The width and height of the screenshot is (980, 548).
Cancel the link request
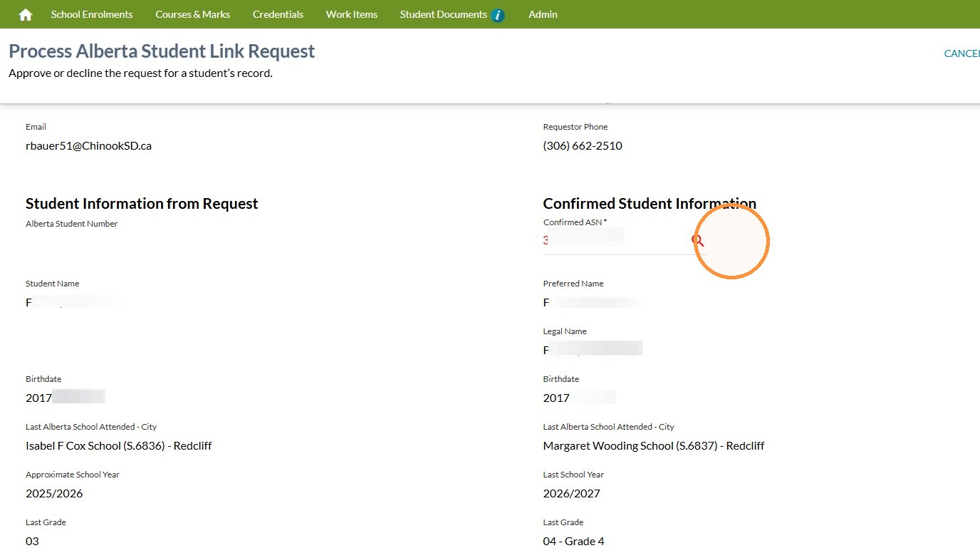tap(961, 53)
